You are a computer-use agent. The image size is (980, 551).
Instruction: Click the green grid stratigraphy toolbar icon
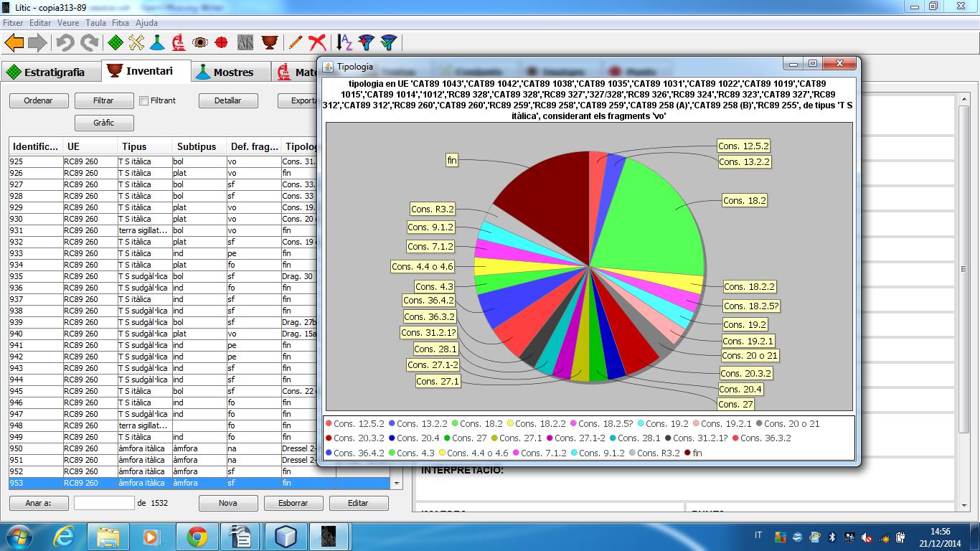(116, 43)
